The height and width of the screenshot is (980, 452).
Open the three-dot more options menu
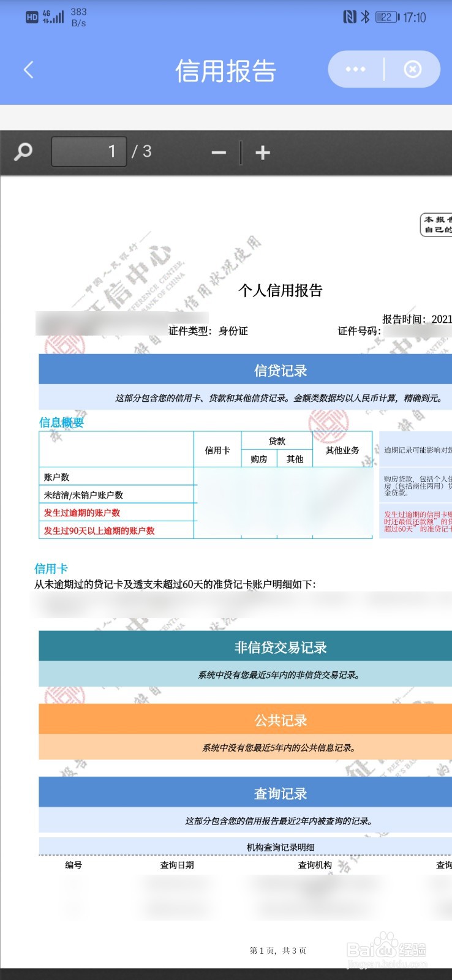click(x=355, y=69)
